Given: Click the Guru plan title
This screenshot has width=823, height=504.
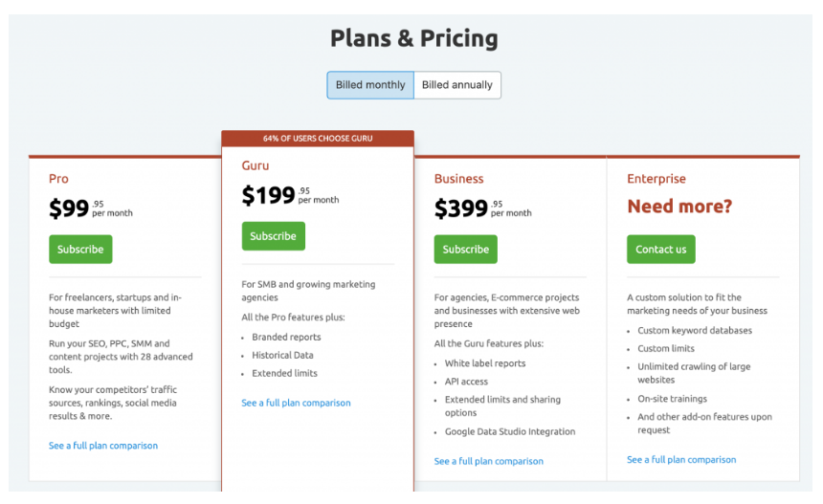Looking at the screenshot, I should pos(256,165).
